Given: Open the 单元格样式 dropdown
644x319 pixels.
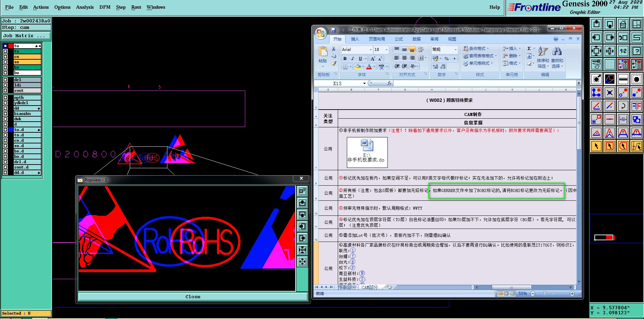Looking at the screenshot, I should point(478,63).
